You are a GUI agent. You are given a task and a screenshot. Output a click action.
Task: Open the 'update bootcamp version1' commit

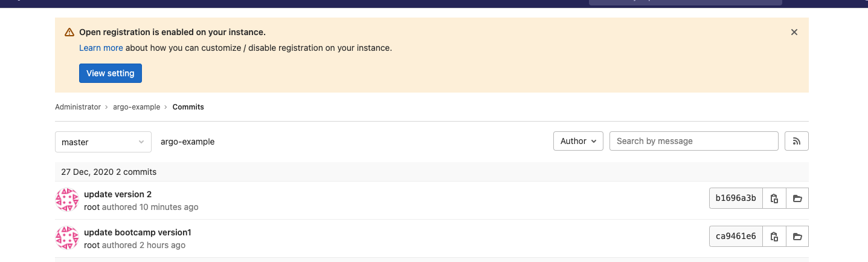(x=138, y=232)
